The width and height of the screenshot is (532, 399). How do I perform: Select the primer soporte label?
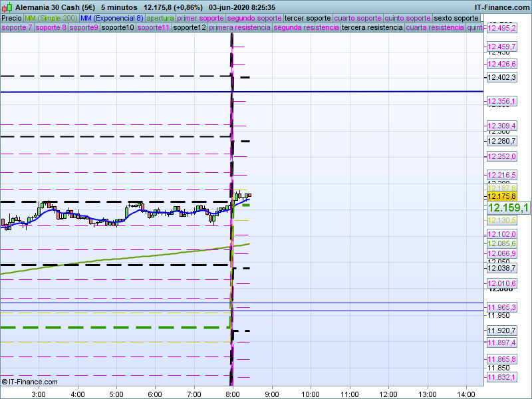click(201, 18)
